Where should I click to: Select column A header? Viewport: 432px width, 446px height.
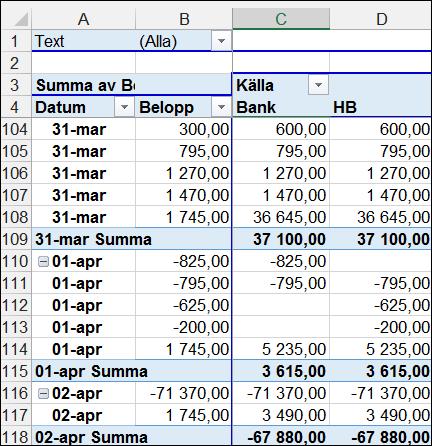[83, 19]
